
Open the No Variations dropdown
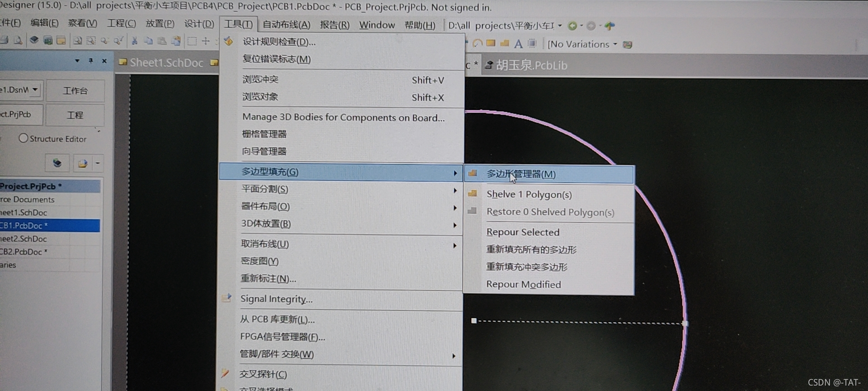[x=615, y=44]
